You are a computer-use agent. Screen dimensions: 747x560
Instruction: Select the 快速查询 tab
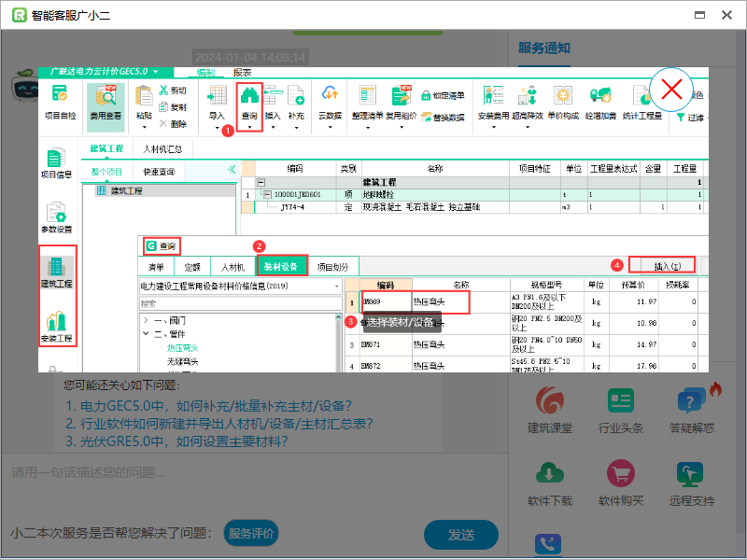point(159,172)
